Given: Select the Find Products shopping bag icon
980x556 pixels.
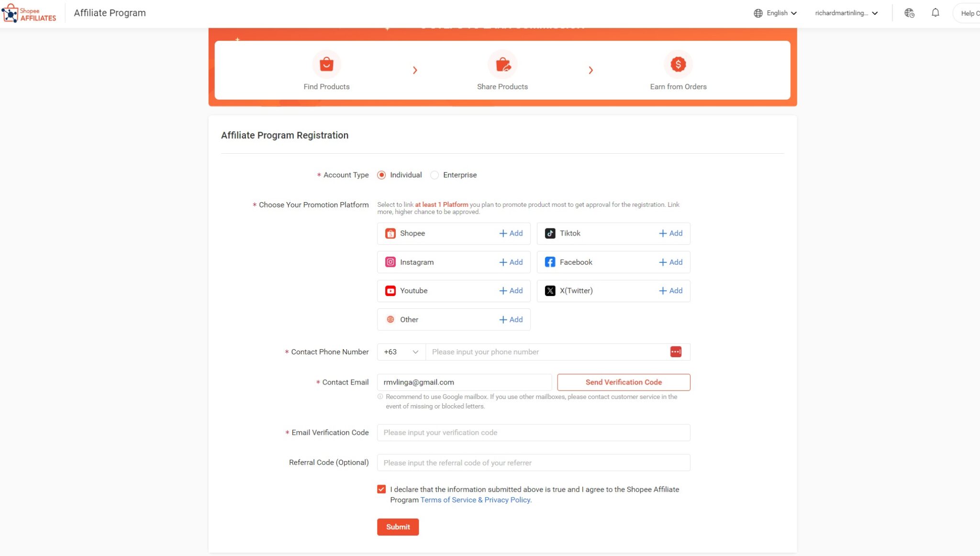Looking at the screenshot, I should tap(327, 64).
